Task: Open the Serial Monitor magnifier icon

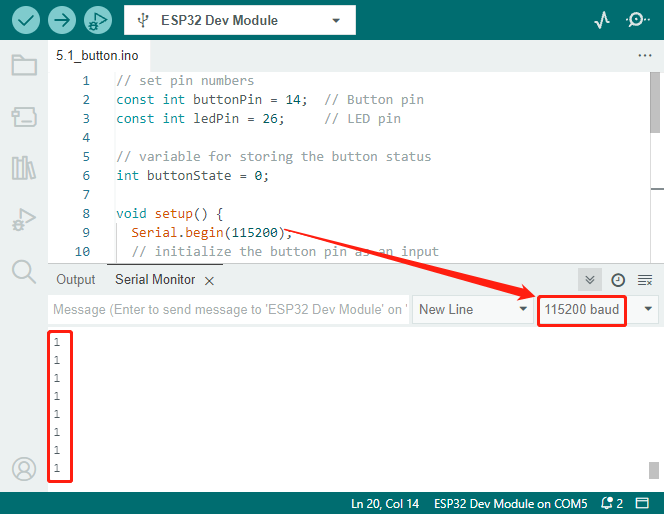Action: click(636, 20)
